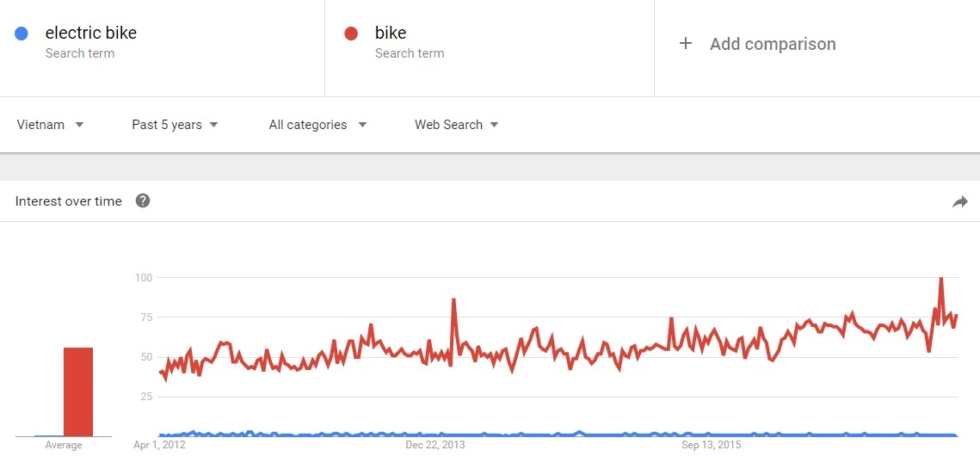980x469 pixels.
Task: Click the blue dot beside electric bike
Action: (x=22, y=34)
